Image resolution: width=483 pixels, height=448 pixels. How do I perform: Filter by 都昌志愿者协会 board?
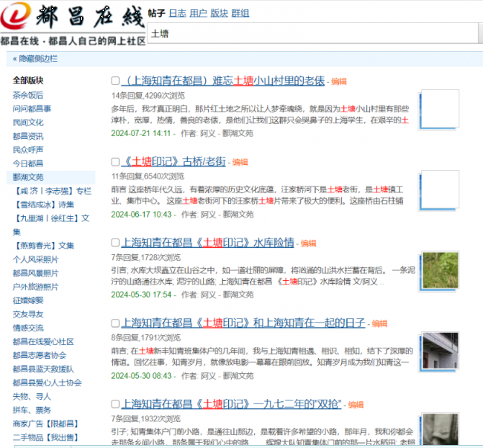[39, 355]
